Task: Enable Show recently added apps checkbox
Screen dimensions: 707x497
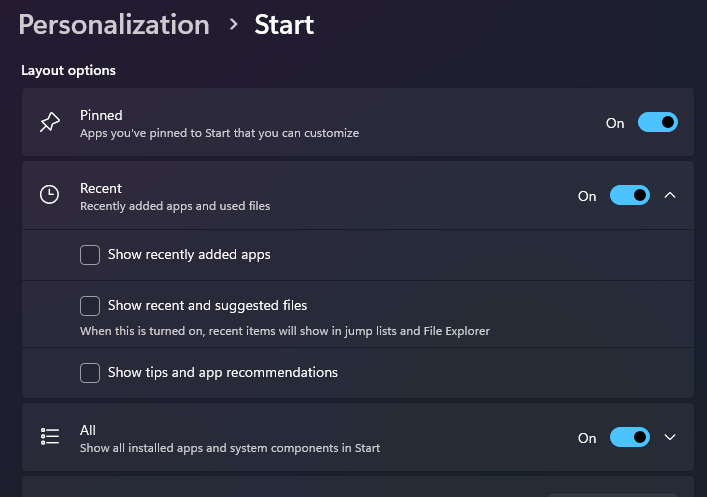Action: point(90,255)
